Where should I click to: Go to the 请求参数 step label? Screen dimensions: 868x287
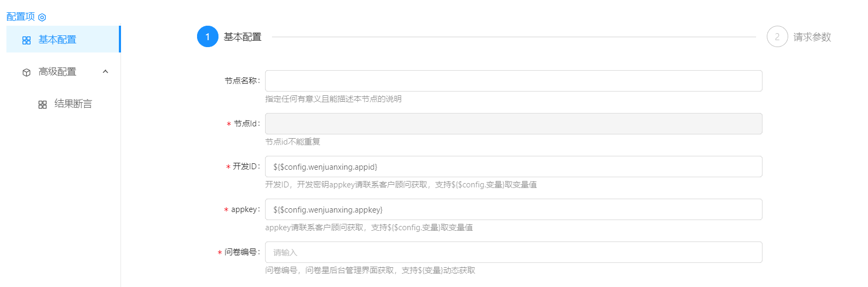(x=812, y=37)
